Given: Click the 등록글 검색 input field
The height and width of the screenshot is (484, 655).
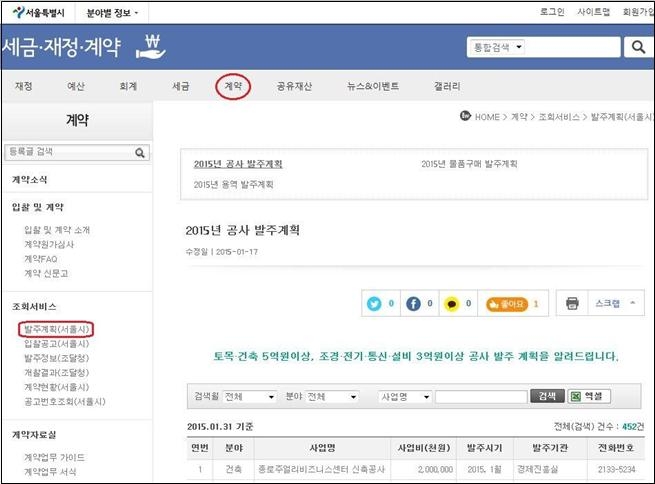Looking at the screenshot, I should click(x=68, y=153).
